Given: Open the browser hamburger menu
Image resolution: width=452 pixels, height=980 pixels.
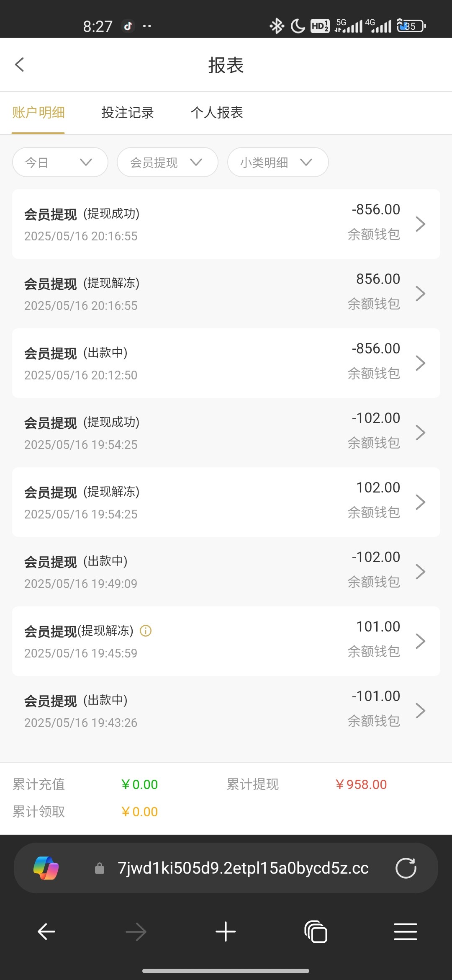Looking at the screenshot, I should click(x=405, y=932).
